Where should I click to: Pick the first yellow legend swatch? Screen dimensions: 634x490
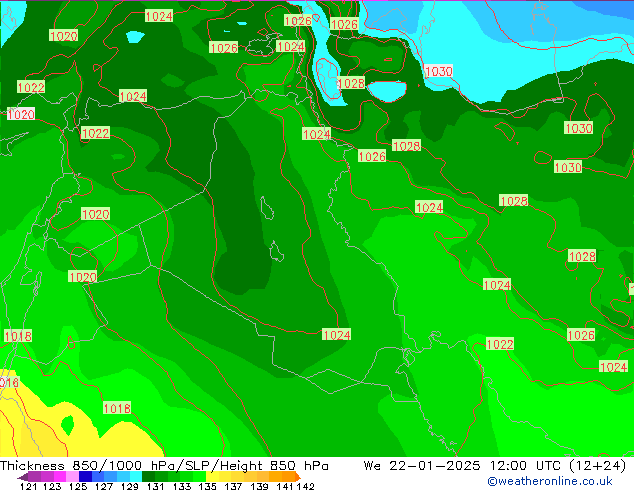[212, 477]
